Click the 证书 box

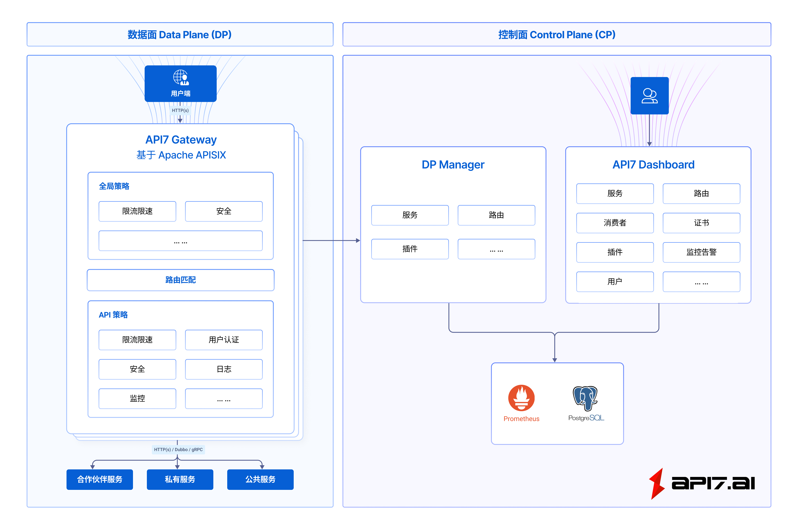point(701,223)
